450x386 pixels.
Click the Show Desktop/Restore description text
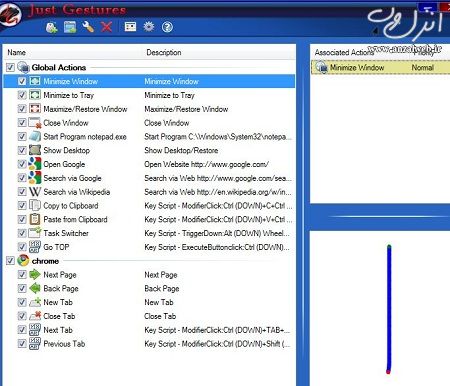181,150
